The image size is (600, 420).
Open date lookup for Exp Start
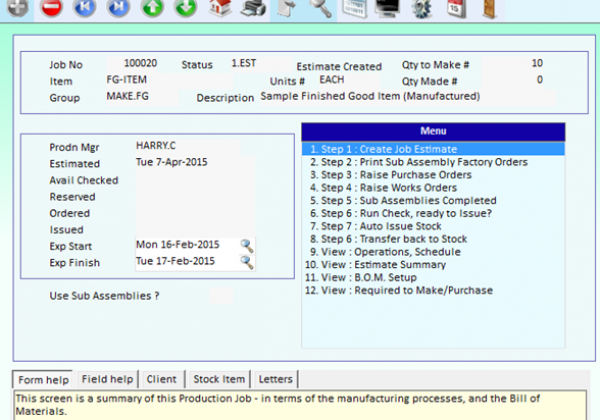pyautogui.click(x=247, y=246)
